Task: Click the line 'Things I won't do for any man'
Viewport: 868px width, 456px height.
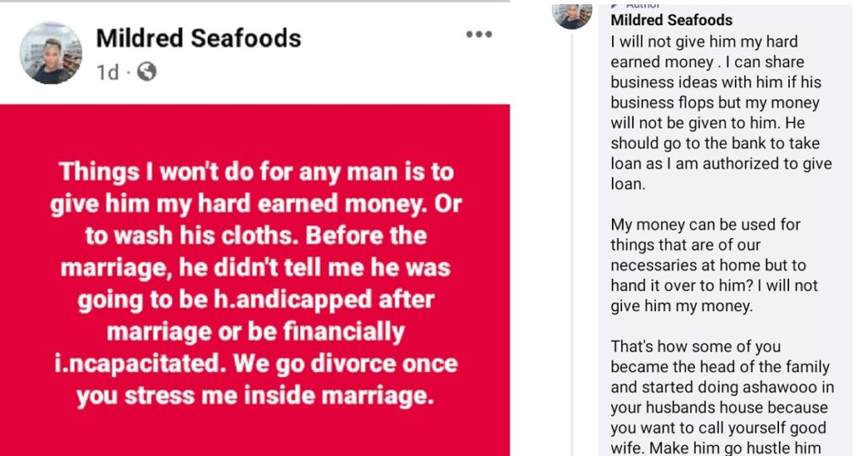Action: [256, 172]
